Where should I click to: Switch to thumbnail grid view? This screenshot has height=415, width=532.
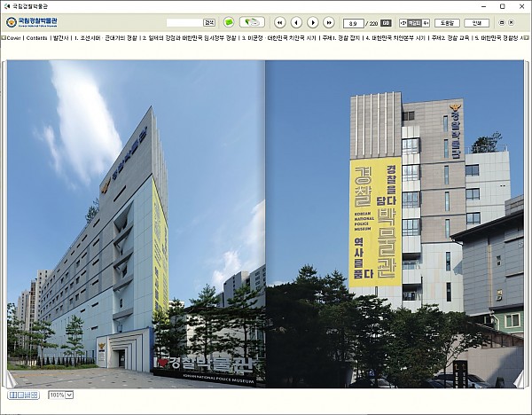(x=35, y=395)
